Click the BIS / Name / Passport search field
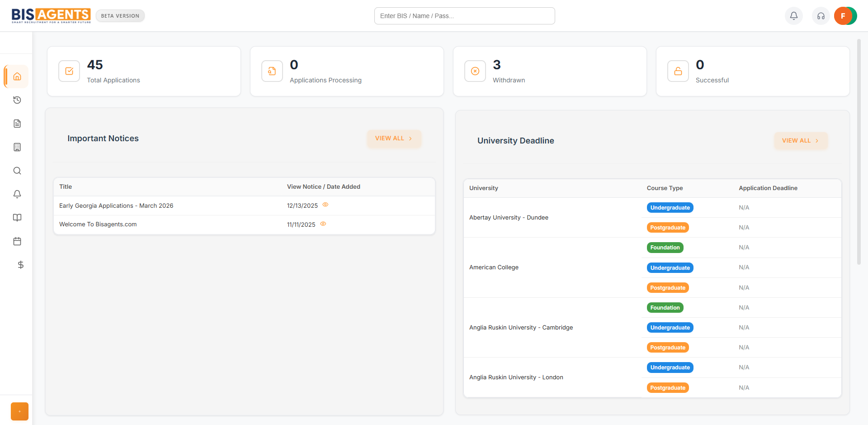 tap(464, 16)
